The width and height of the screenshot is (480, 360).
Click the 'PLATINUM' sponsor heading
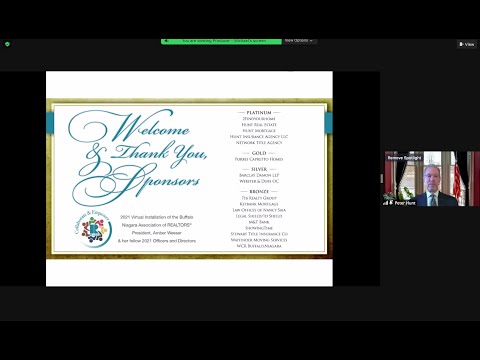point(259,113)
